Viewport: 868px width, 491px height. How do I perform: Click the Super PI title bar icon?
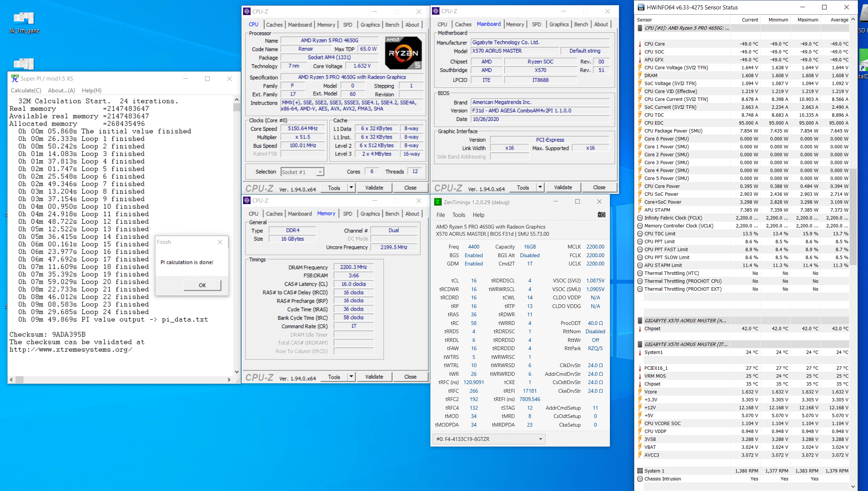[x=15, y=78]
